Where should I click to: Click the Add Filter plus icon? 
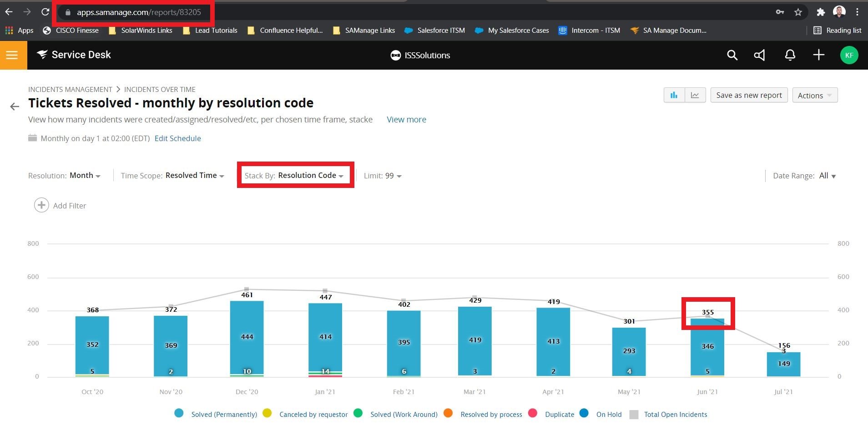(41, 205)
